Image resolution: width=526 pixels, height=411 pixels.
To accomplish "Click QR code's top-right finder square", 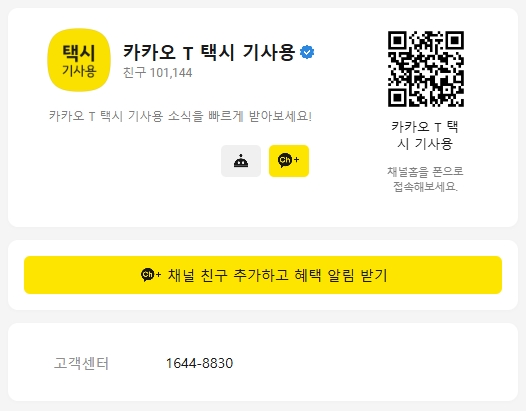I will pyautogui.click(x=455, y=41).
